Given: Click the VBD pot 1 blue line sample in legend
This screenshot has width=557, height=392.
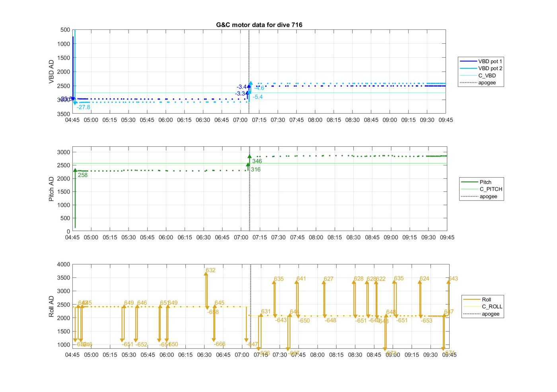Looking at the screenshot, I should tap(468, 61).
